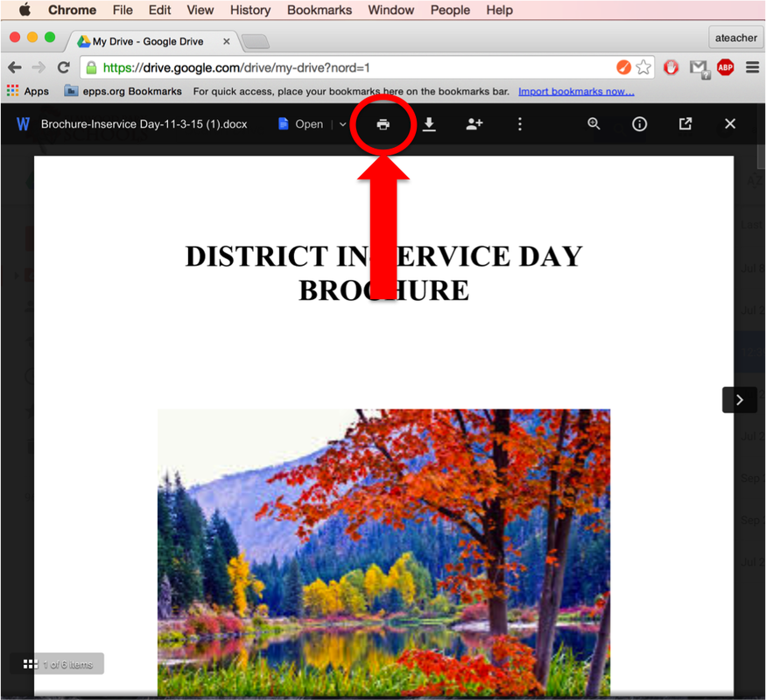This screenshot has height=700, width=766.
Task: Expand the Open with options chevron
Action: coord(342,124)
